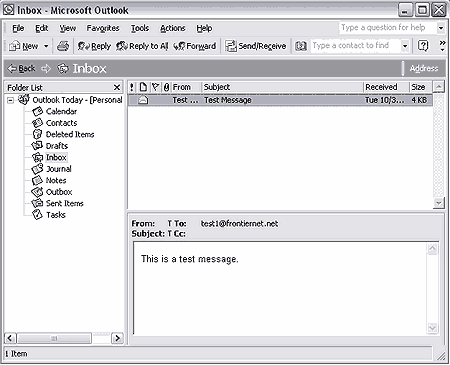Close the Folder List pane
Image resolution: width=450 pixels, height=365 pixels.
pyautogui.click(x=117, y=87)
